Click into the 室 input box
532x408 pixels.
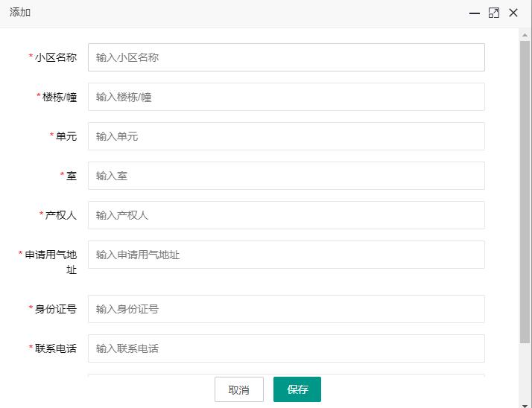click(286, 176)
